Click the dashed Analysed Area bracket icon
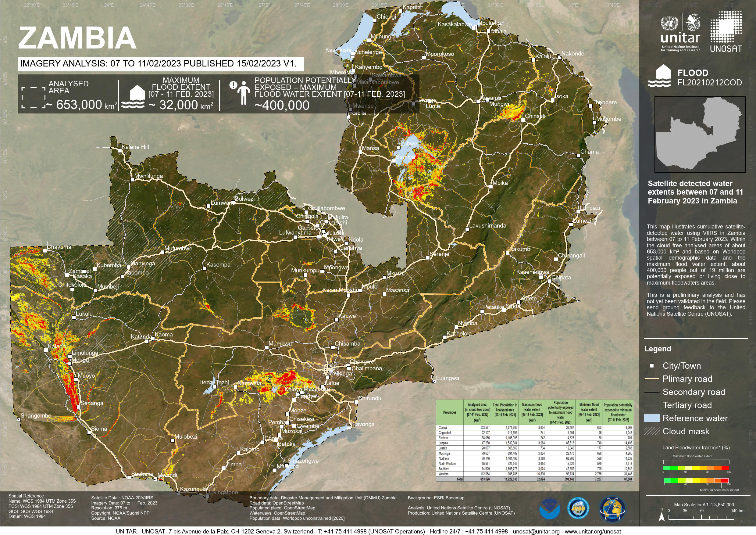Image resolution: width=756 pixels, height=535 pixels. 33,98
